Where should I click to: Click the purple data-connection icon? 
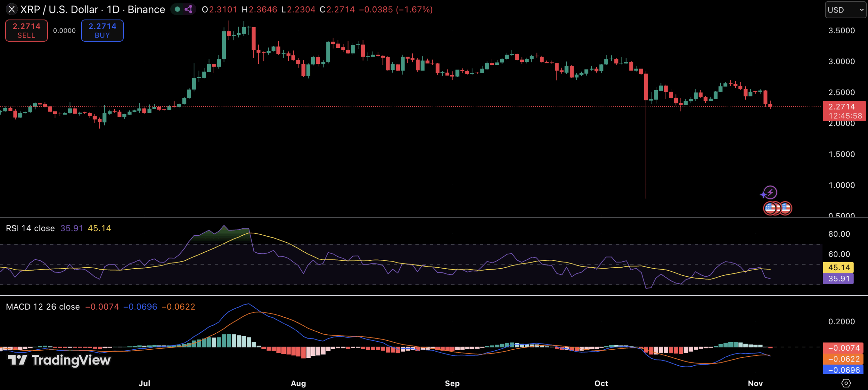189,9
